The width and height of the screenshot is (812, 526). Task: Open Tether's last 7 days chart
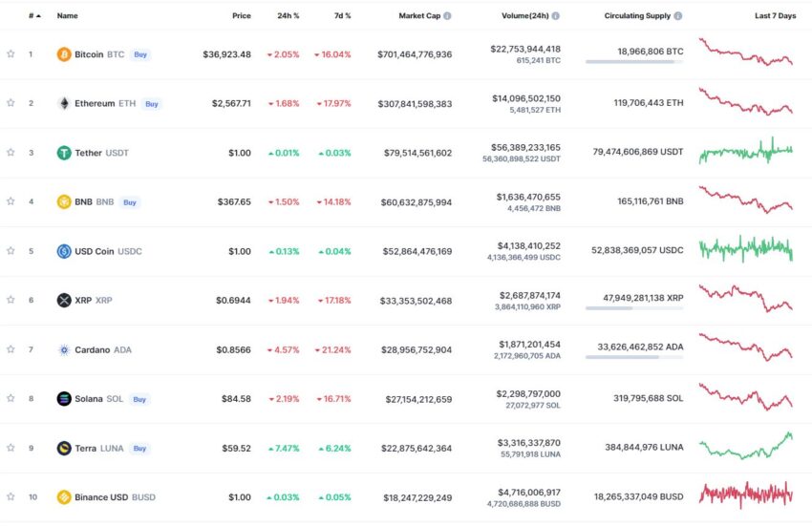coord(746,151)
